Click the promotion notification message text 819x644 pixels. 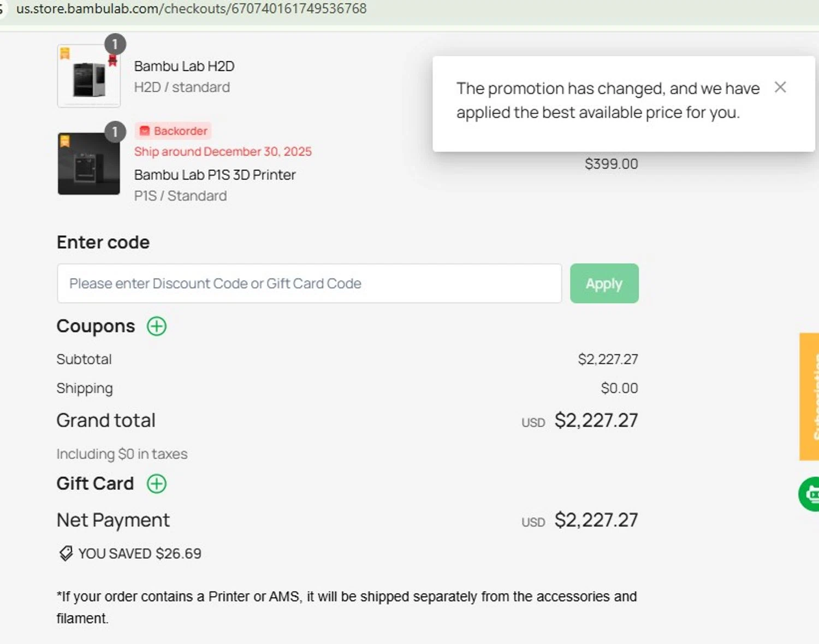click(x=607, y=101)
